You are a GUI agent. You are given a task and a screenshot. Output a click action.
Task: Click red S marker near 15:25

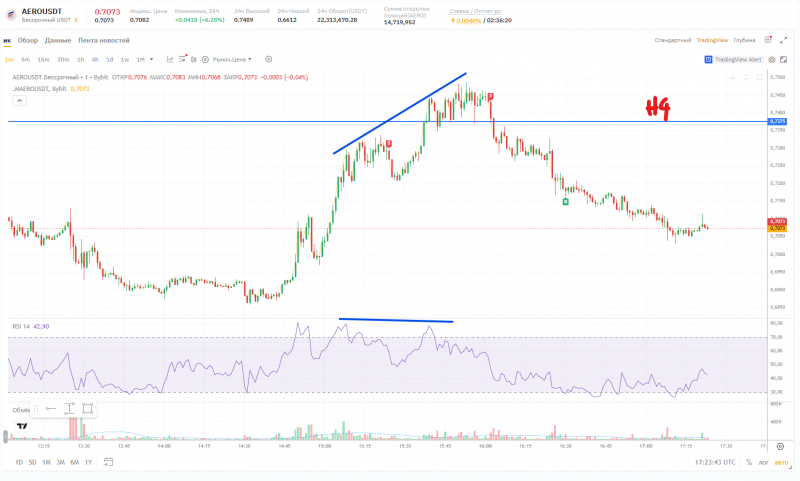tap(389, 143)
